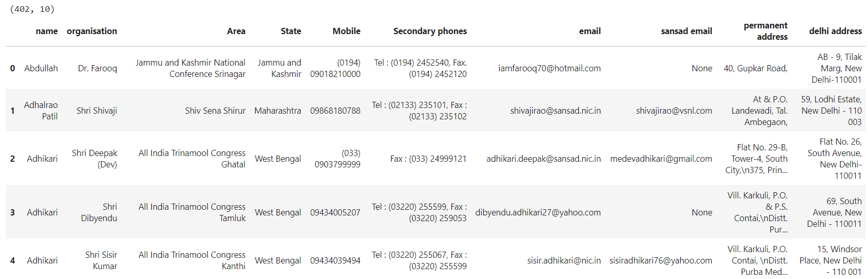The width and height of the screenshot is (868, 279).
Task: Click the iamfarooq70@hotmail.com email cell
Action: click(549, 68)
